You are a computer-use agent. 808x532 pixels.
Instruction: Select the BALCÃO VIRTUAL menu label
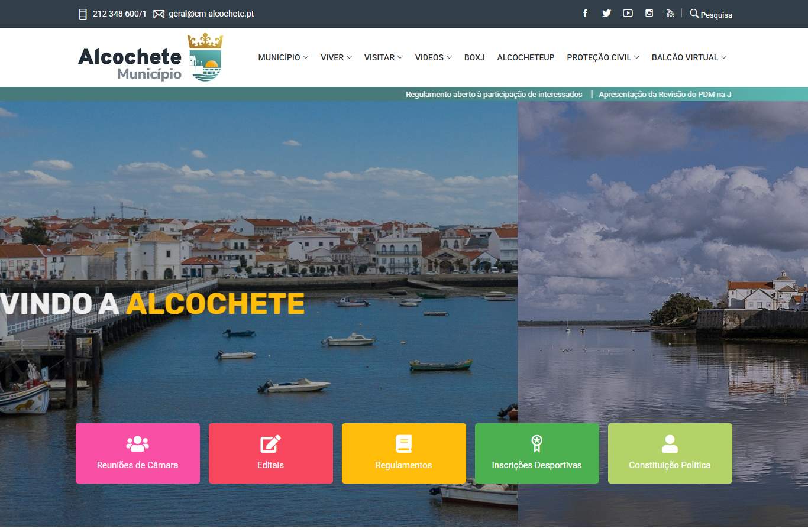click(x=685, y=57)
